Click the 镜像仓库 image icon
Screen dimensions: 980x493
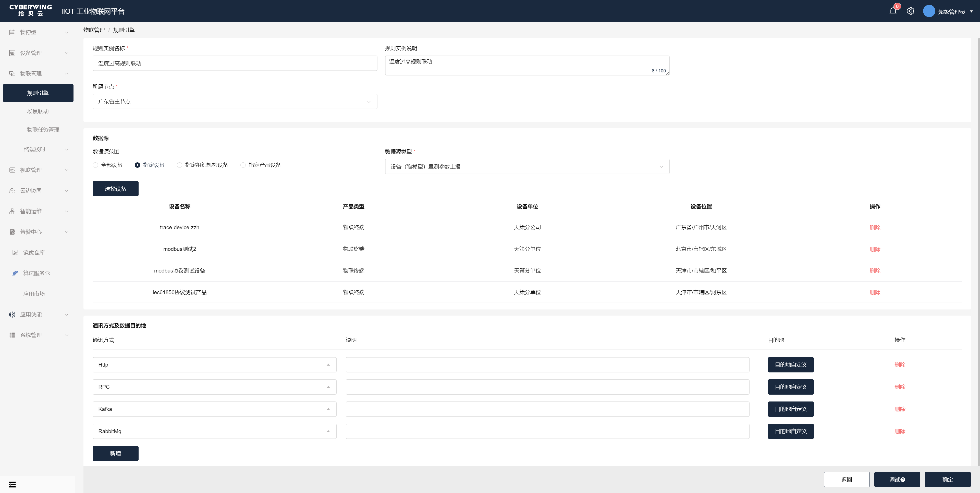click(15, 252)
